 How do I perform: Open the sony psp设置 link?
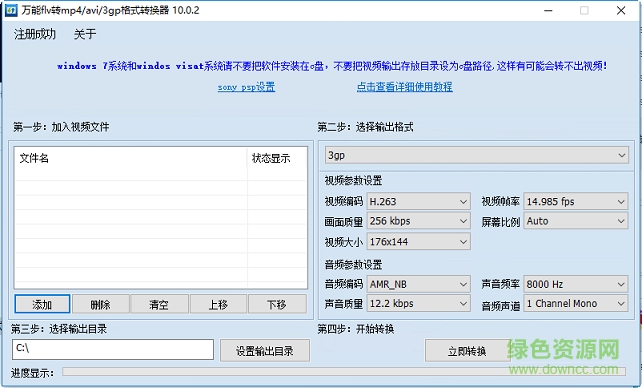coord(246,87)
